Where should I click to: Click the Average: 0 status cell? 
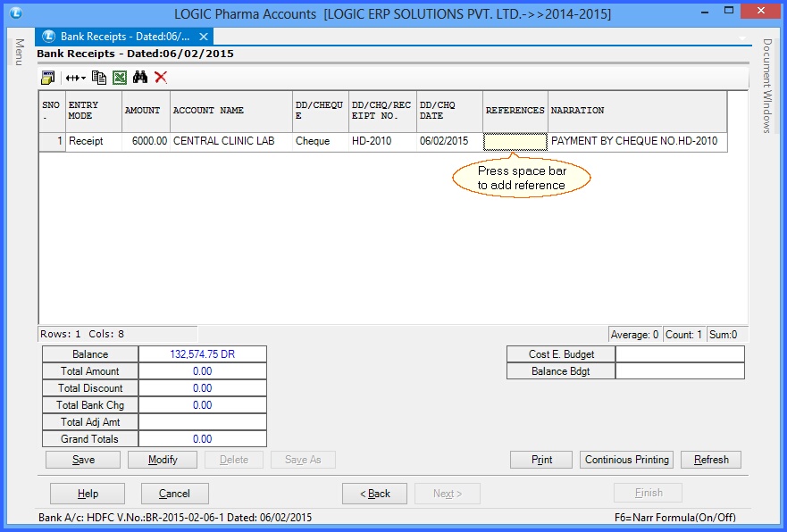pos(635,335)
